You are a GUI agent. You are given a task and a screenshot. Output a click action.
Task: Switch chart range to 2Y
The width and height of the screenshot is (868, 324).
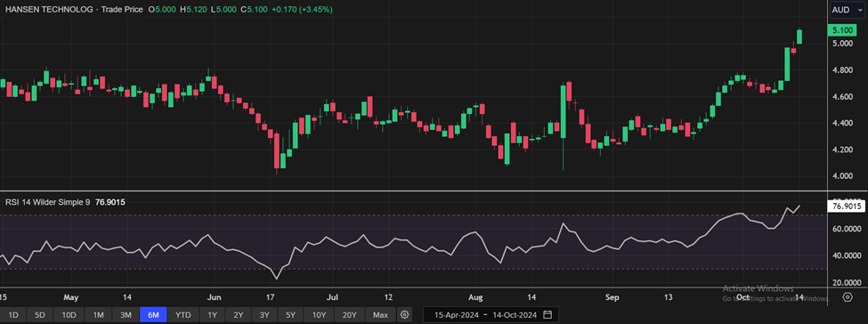click(x=238, y=315)
